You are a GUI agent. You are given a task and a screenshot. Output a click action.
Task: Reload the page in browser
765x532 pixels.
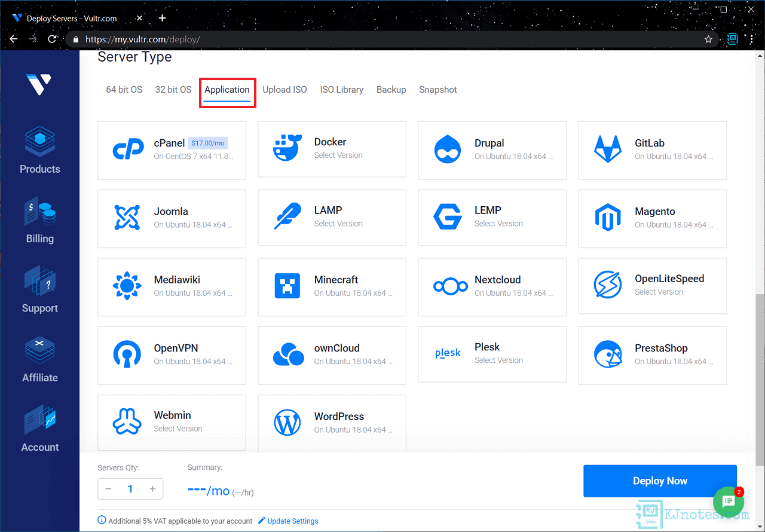(52, 39)
